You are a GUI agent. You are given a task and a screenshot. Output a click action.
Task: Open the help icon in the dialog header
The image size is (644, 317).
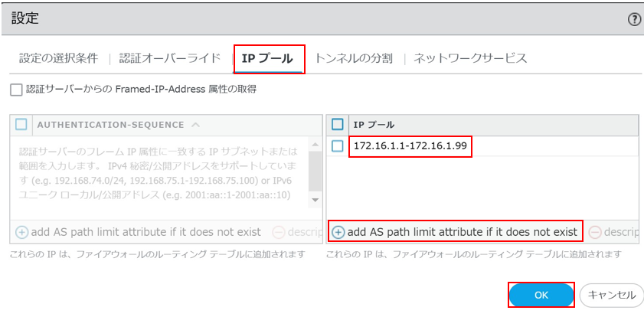click(x=634, y=20)
